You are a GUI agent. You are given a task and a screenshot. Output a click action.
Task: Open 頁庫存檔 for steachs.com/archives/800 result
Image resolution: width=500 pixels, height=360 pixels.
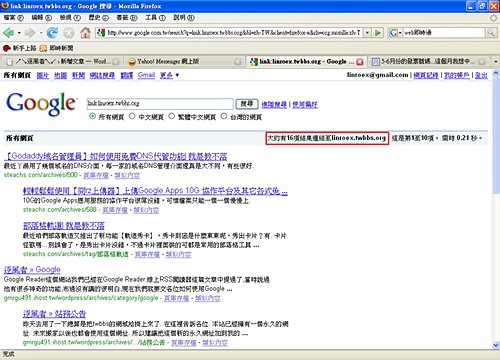click(96, 175)
